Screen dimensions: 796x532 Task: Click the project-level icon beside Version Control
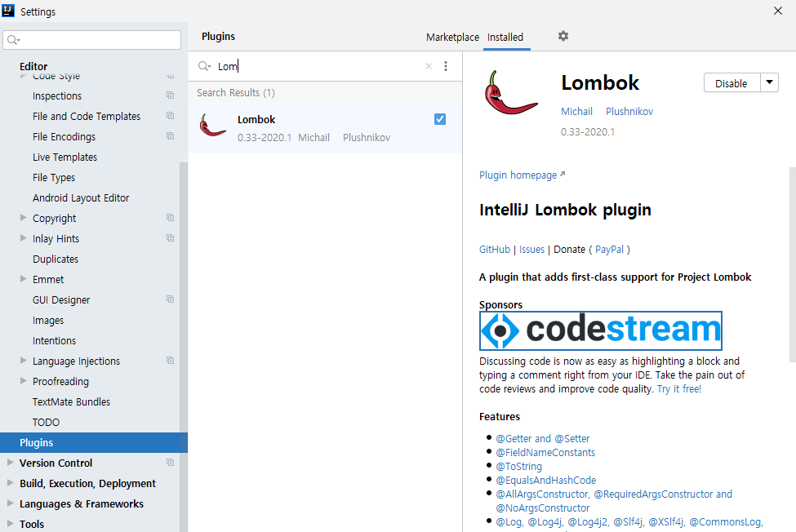coord(170,463)
